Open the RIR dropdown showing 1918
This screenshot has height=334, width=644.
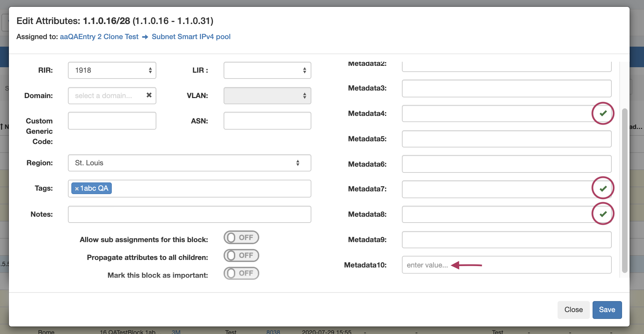coord(112,70)
